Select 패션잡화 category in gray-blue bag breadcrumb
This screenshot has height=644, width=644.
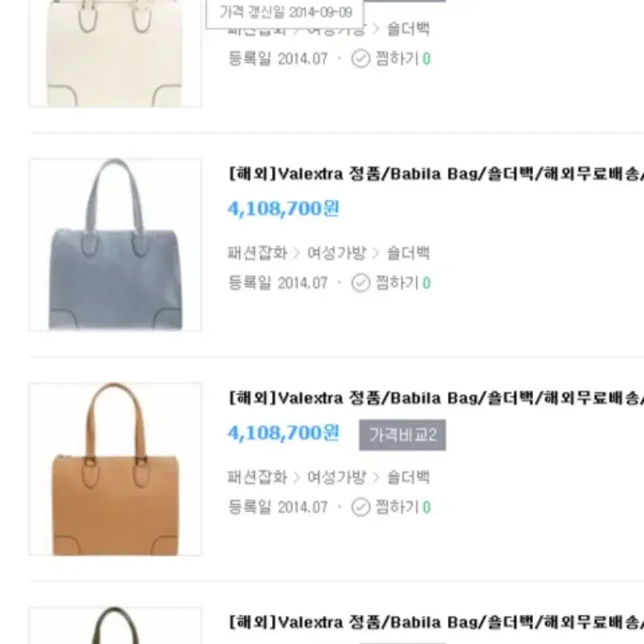pyautogui.click(x=257, y=253)
